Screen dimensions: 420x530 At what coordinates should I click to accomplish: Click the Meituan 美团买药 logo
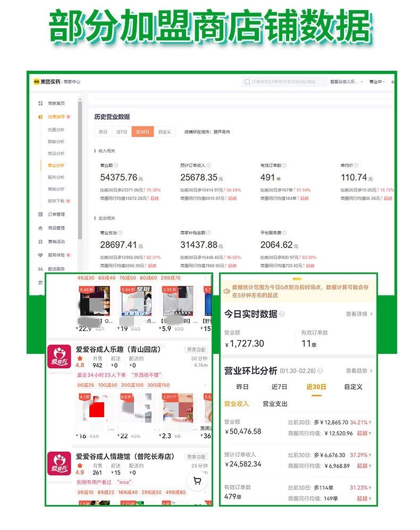[47, 81]
